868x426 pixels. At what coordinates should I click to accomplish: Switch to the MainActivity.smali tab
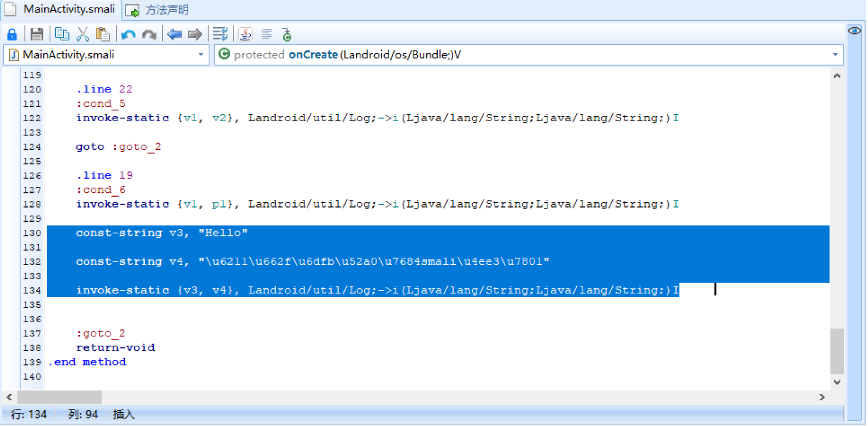coord(61,9)
